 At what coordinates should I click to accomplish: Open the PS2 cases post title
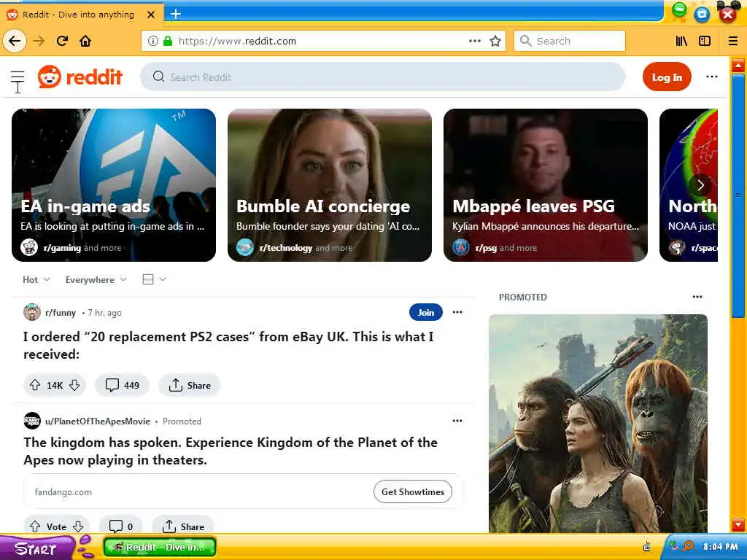[228, 345]
